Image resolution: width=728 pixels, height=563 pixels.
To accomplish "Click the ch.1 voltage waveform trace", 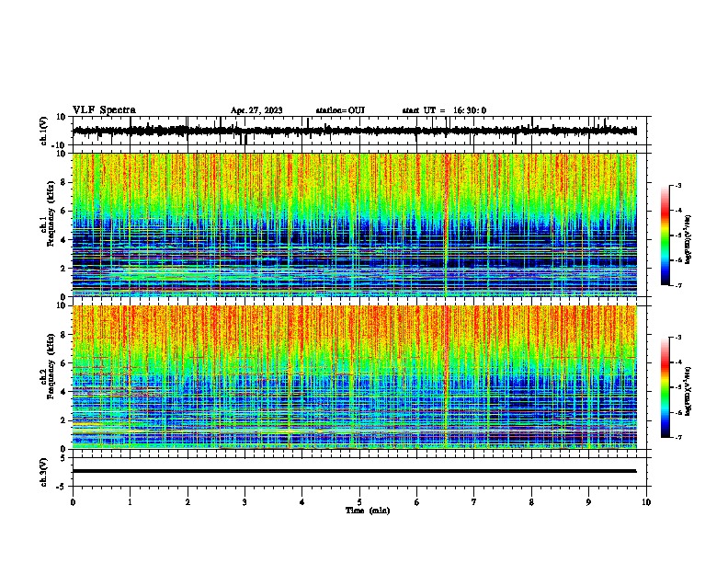I will 354,131.
